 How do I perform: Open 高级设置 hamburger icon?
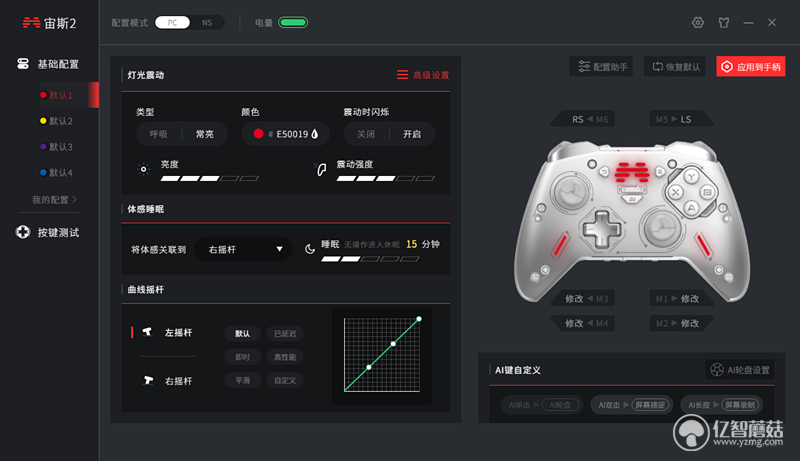point(403,75)
